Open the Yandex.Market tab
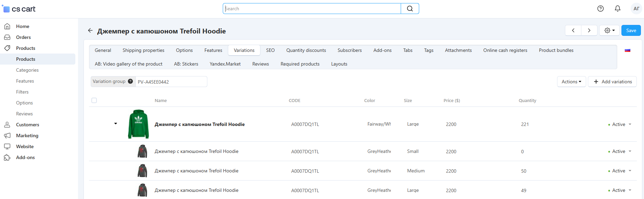The image size is (644, 199). coord(225,64)
